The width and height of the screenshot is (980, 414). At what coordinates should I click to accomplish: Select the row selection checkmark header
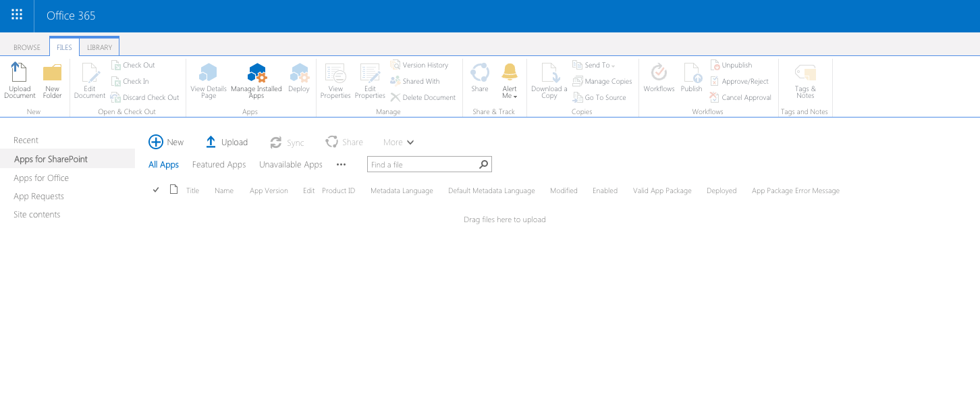click(156, 190)
